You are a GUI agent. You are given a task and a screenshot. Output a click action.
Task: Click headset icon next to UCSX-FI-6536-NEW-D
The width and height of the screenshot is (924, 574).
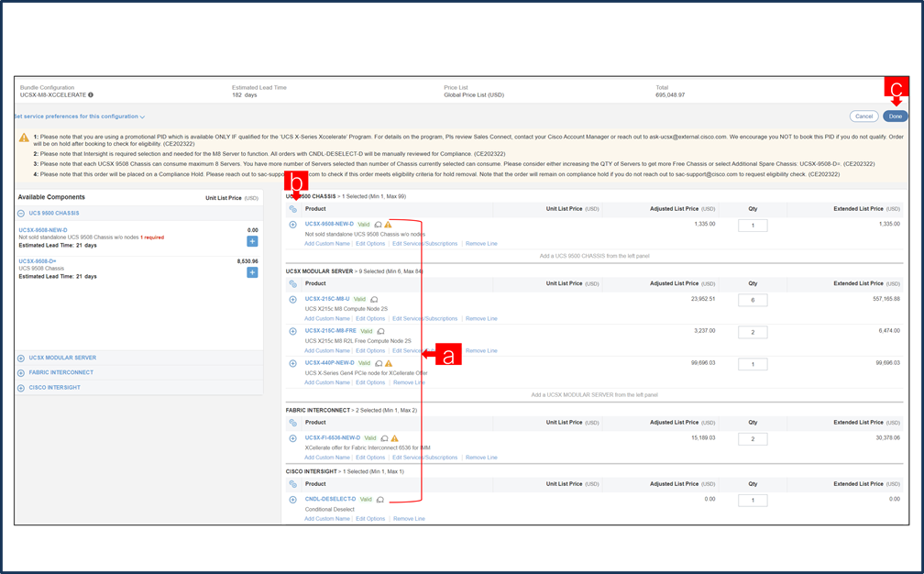(384, 438)
